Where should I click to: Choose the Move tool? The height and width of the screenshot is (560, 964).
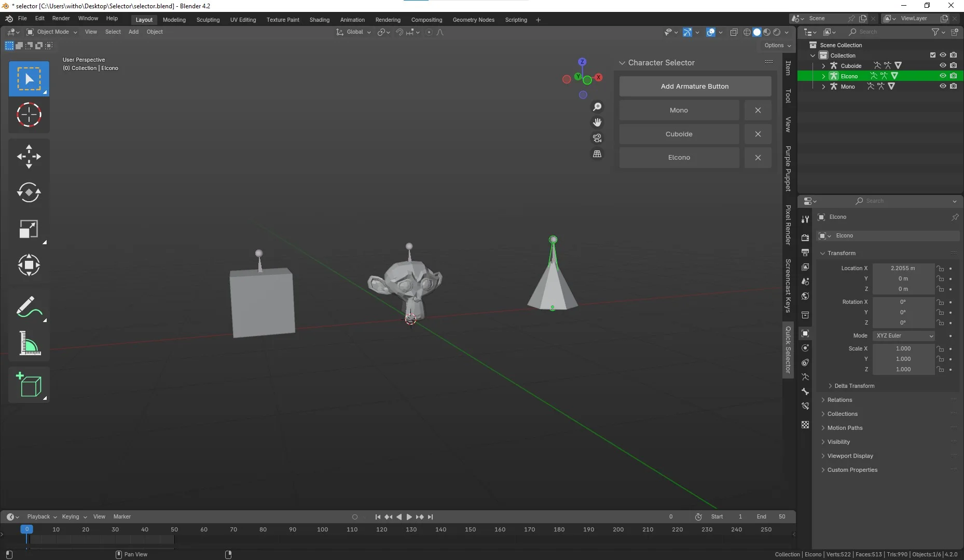tap(29, 156)
